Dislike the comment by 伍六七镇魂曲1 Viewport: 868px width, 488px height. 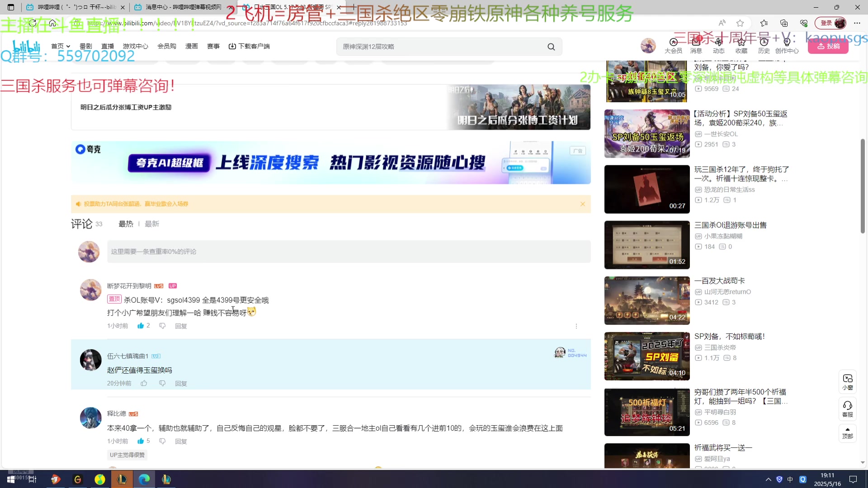pos(162,383)
